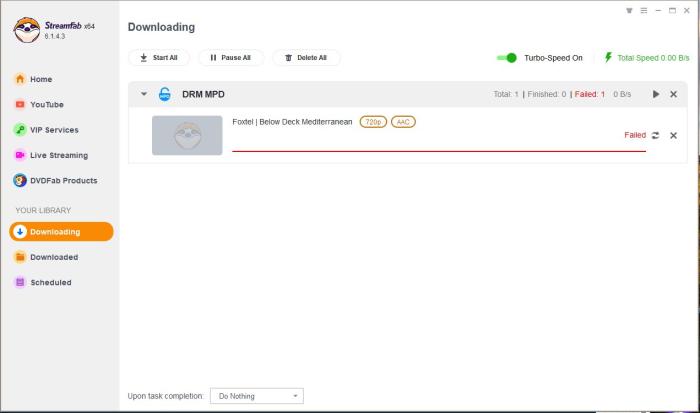The image size is (700, 413).
Task: Click the pink Live Streaming camera icon
Action: pos(20,155)
